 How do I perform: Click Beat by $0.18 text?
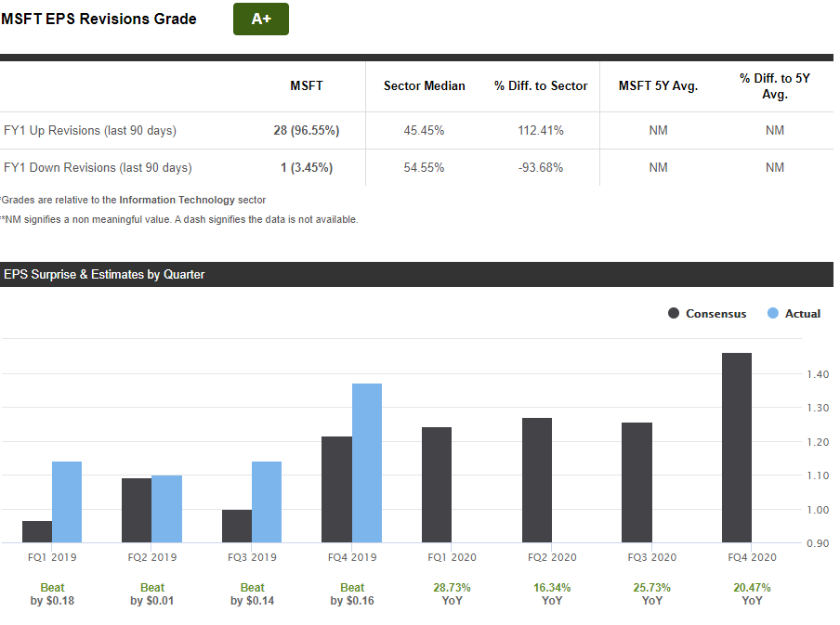52,594
